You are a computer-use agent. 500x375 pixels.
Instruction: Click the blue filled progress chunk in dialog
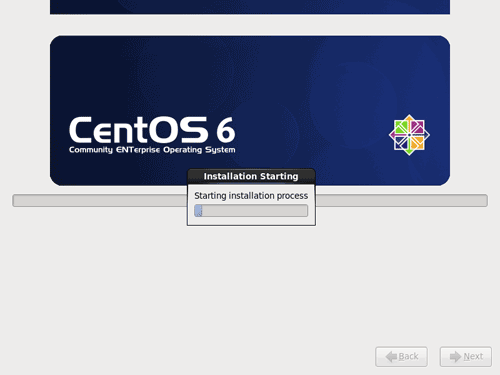click(198, 211)
